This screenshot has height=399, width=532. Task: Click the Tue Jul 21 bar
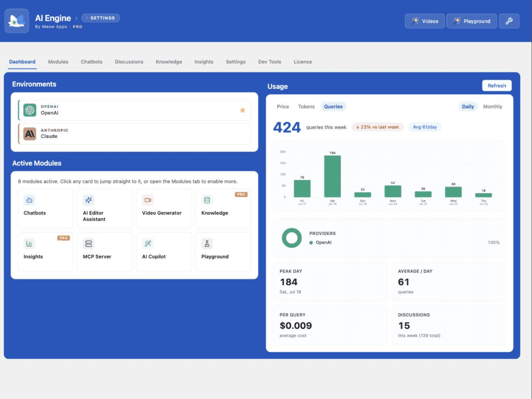coord(423,194)
